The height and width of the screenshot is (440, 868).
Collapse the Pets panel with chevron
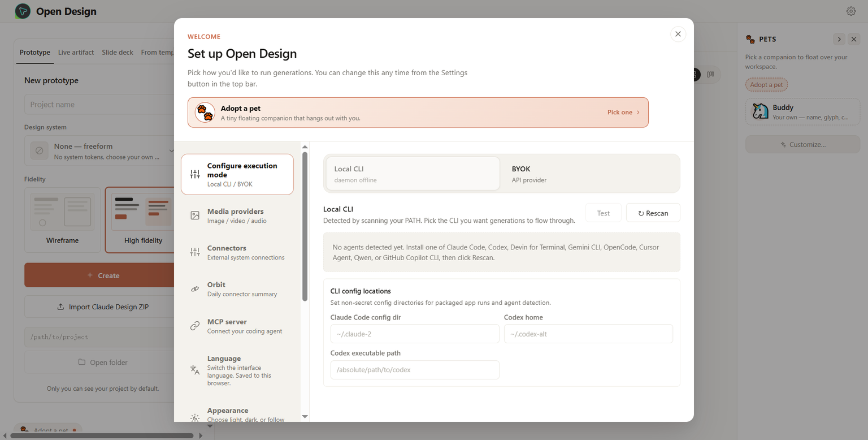tap(839, 39)
